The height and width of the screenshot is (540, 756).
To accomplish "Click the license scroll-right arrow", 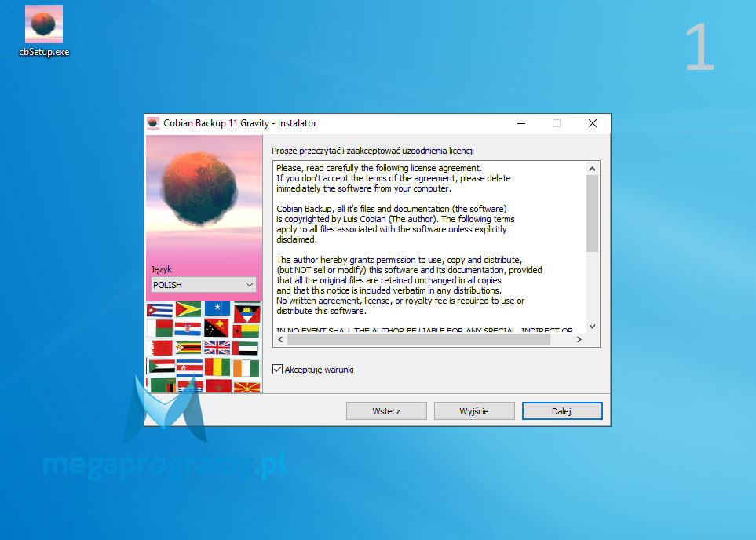I will point(579,339).
